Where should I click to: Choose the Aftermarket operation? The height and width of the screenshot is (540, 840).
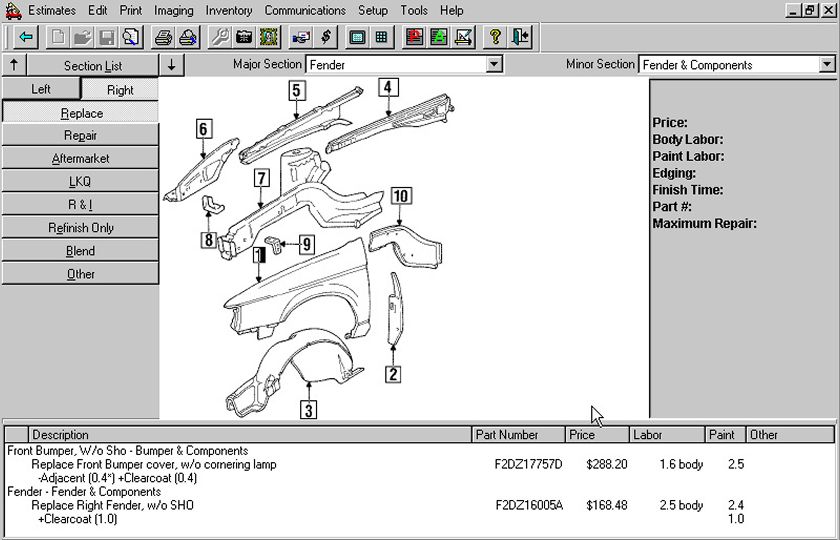(81, 159)
